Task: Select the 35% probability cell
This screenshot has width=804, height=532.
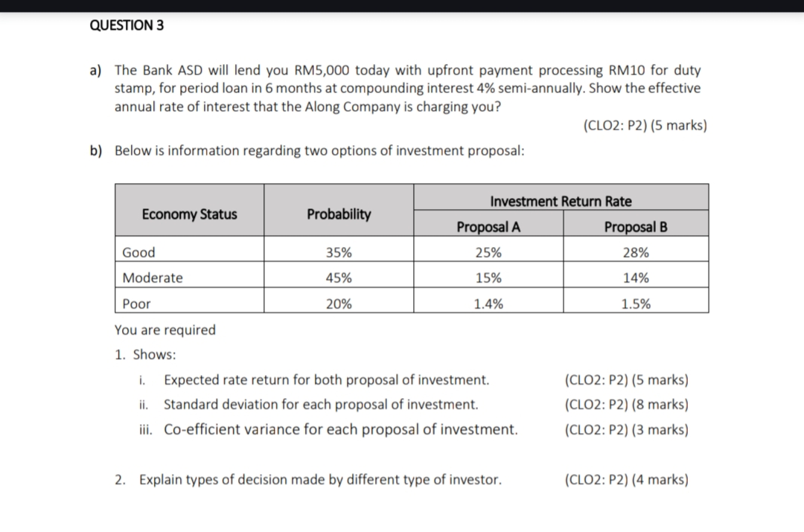Action: (339, 252)
